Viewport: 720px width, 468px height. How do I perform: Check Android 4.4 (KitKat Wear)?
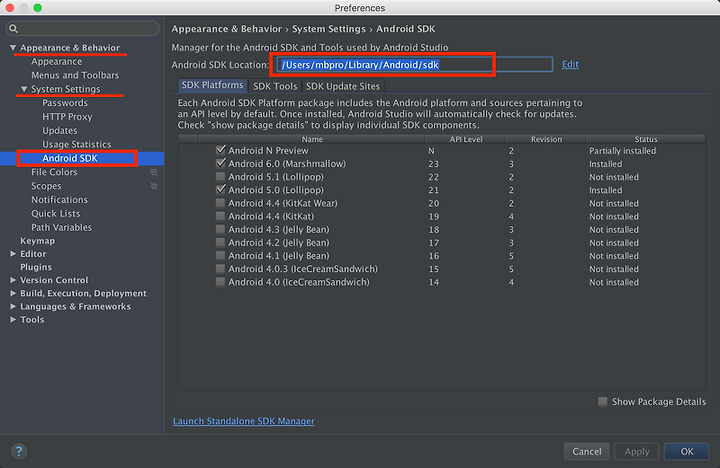[220, 203]
